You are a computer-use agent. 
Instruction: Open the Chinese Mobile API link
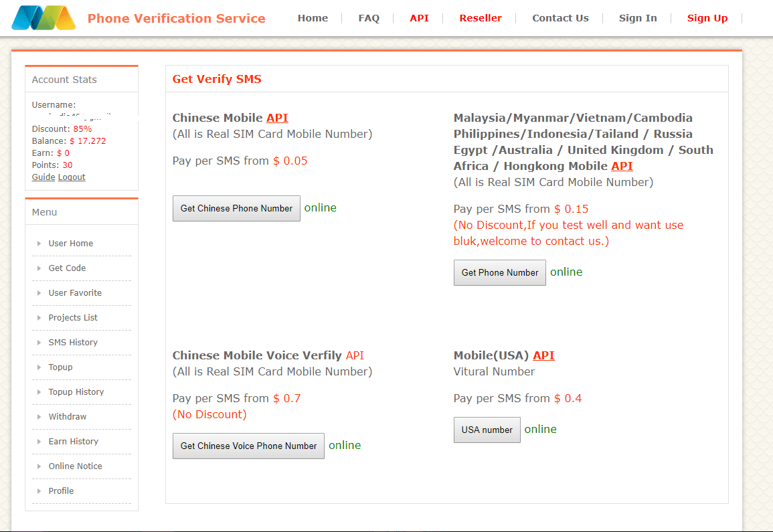pos(277,118)
